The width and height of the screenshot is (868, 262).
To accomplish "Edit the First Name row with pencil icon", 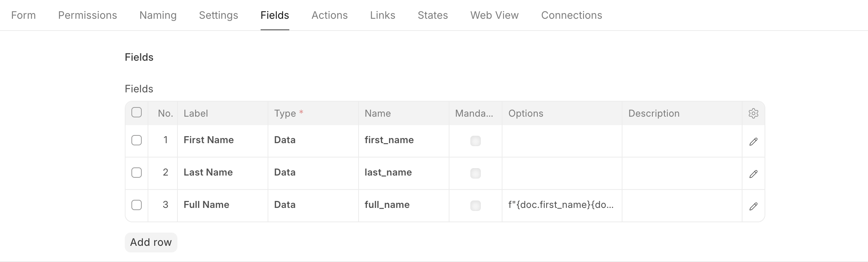I will click(x=753, y=142).
